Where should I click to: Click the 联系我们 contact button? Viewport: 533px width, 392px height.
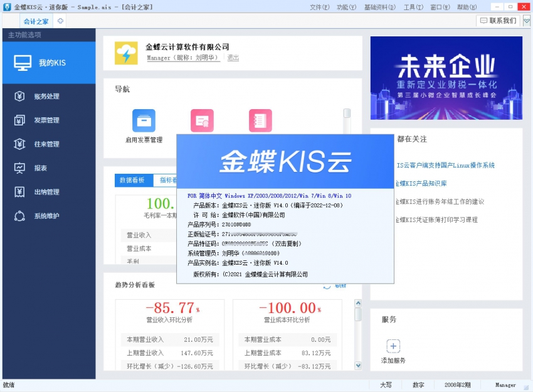click(497, 21)
